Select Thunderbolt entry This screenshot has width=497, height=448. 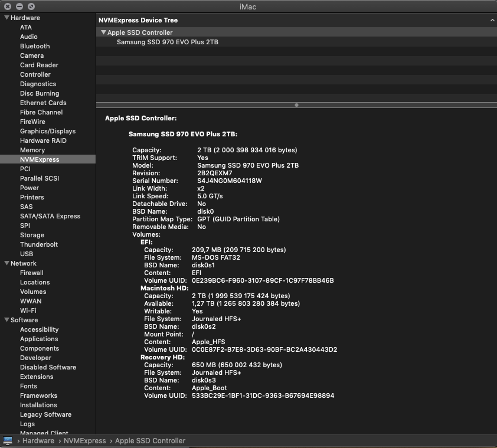39,244
